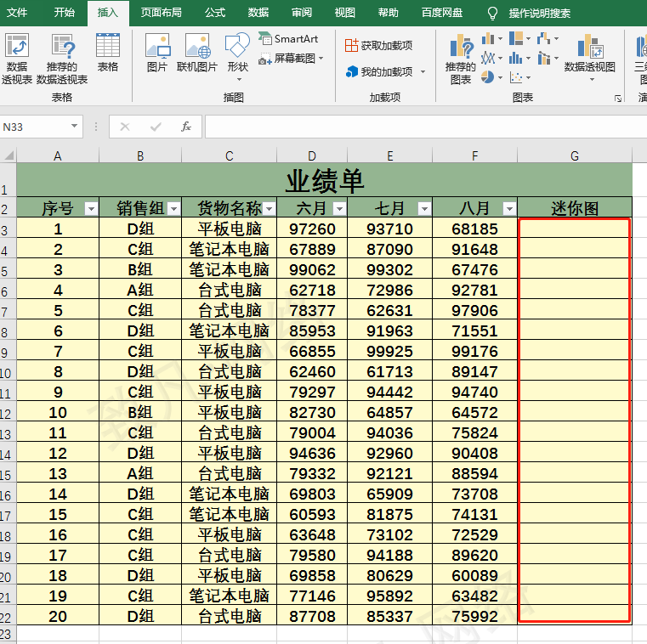Open the 序号 column filter dropdown
This screenshot has height=644, width=647.
point(91,209)
